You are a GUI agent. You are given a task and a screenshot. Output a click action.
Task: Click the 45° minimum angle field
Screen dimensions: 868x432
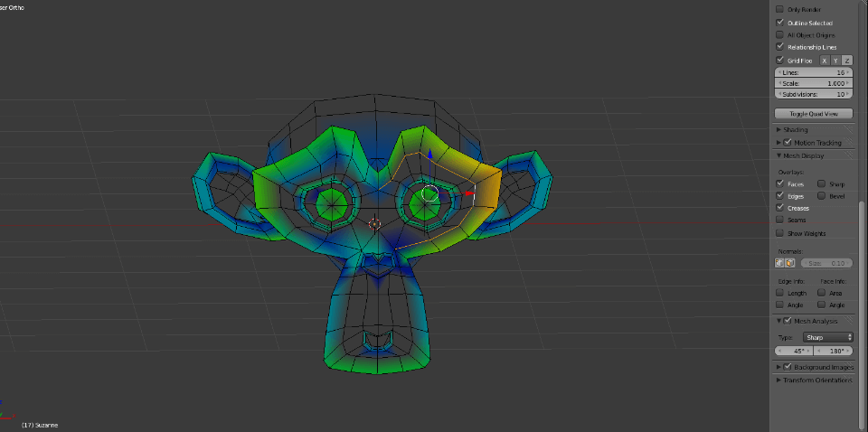[795, 352]
